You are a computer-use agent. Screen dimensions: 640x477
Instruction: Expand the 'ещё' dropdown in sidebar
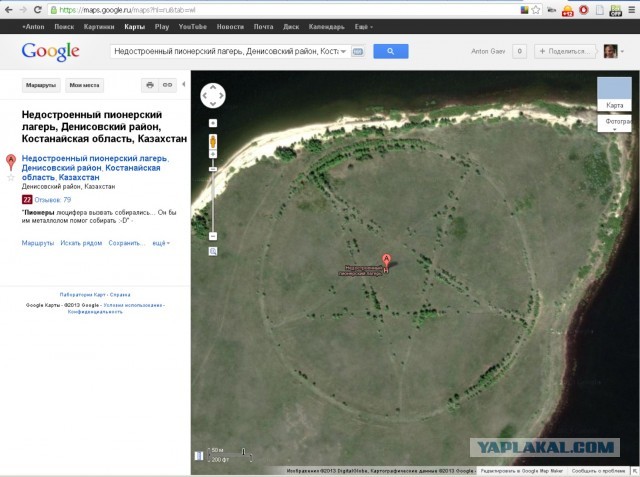[x=158, y=243]
